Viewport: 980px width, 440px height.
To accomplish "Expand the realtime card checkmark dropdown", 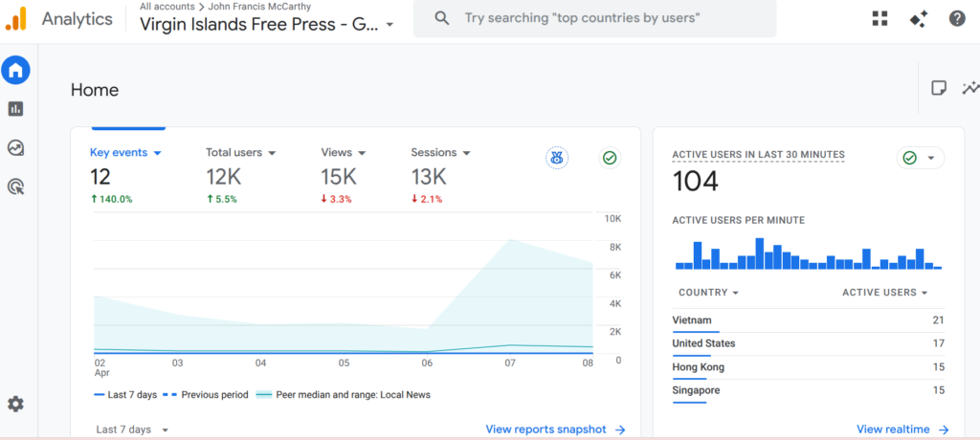I will 921,158.
